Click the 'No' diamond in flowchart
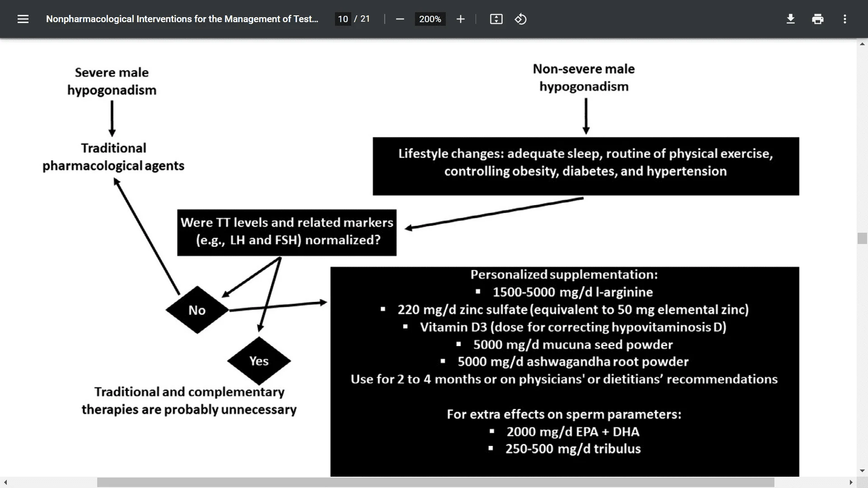 [197, 310]
